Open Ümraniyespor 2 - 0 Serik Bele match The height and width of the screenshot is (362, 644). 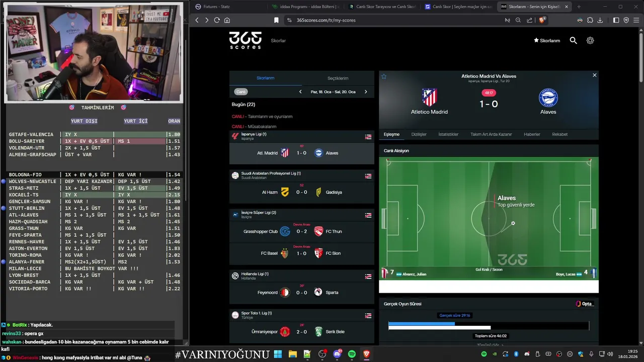click(x=302, y=331)
